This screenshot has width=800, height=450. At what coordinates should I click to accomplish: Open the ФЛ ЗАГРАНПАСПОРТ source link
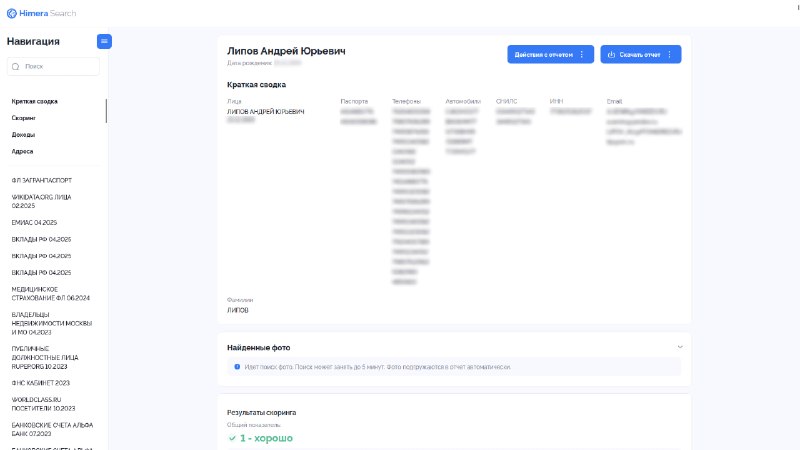click(42, 181)
